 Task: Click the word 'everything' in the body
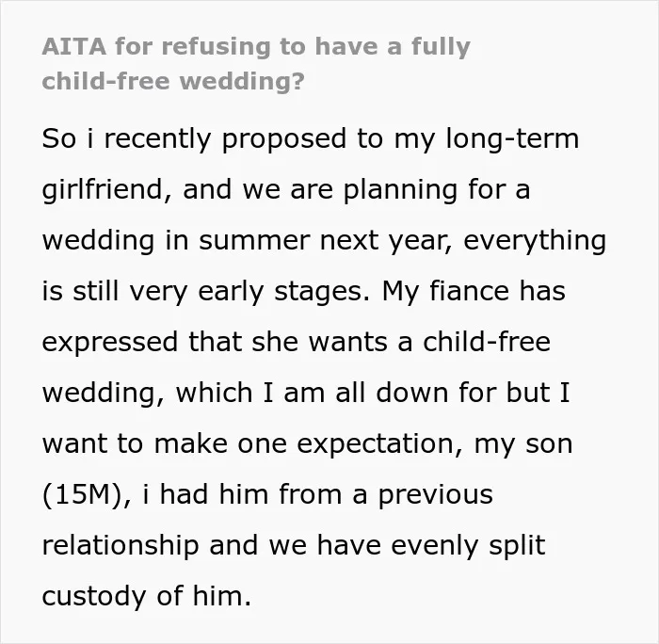pyautogui.click(x=535, y=241)
